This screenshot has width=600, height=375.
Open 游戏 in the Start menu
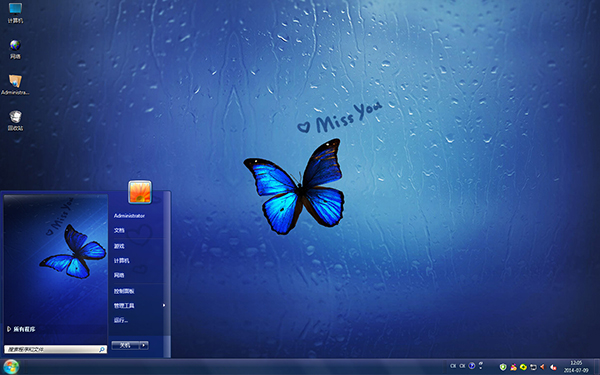(x=119, y=246)
